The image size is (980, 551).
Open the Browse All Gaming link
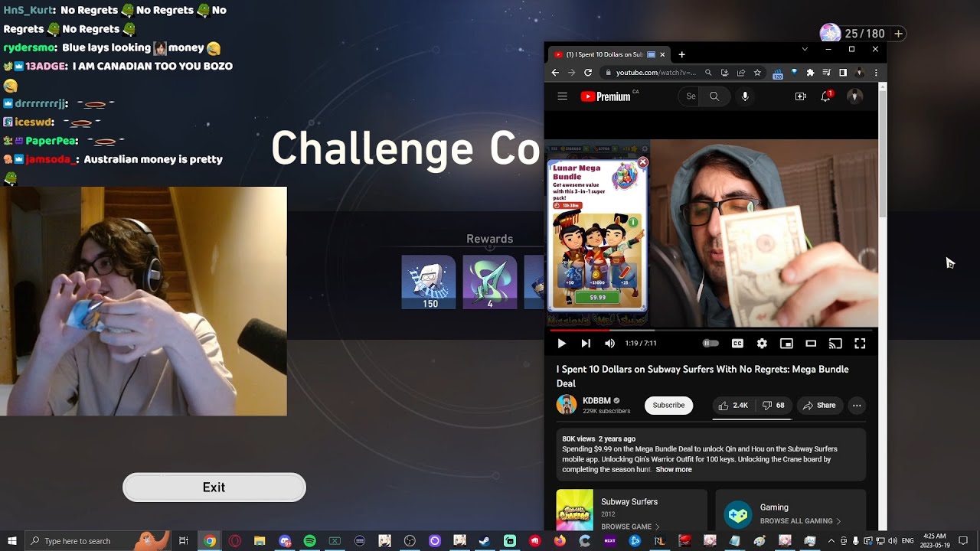pyautogui.click(x=800, y=521)
